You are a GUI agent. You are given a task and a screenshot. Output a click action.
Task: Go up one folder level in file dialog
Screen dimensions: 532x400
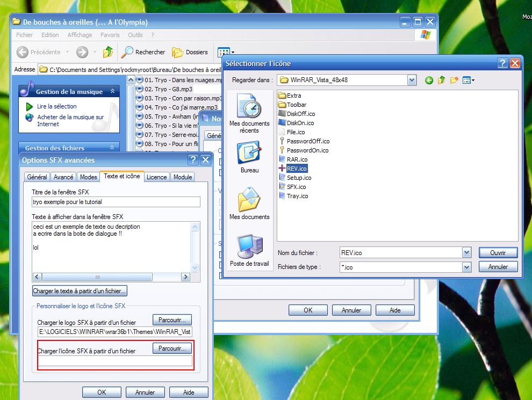click(441, 81)
